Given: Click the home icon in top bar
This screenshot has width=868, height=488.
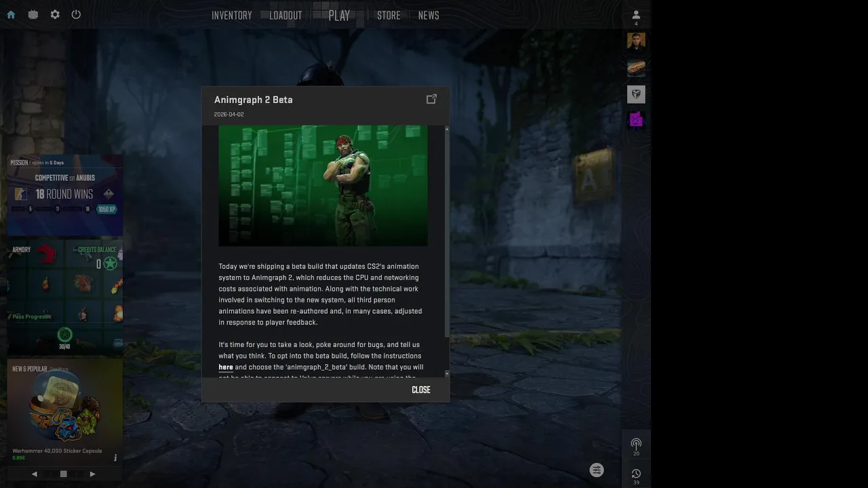Looking at the screenshot, I should coord(11,14).
